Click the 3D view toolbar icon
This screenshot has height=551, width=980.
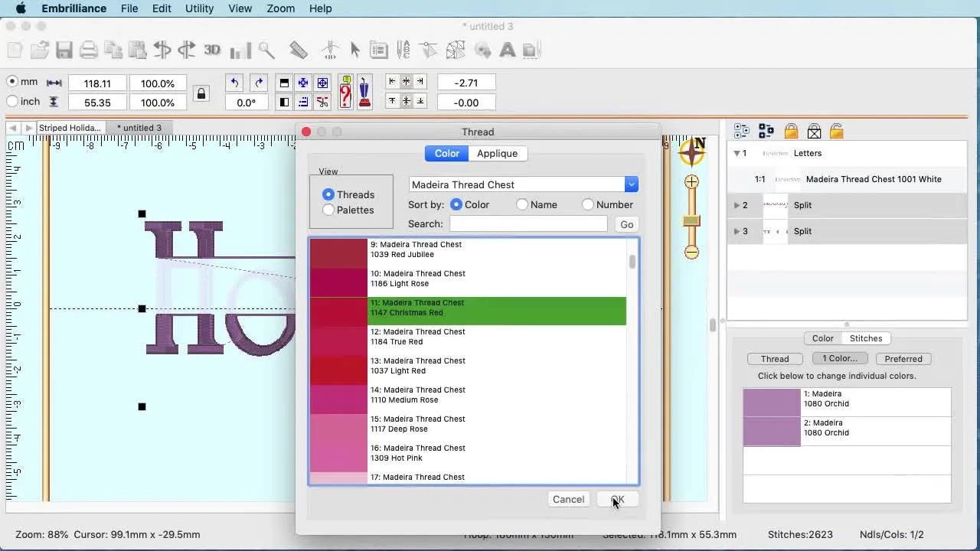[212, 51]
